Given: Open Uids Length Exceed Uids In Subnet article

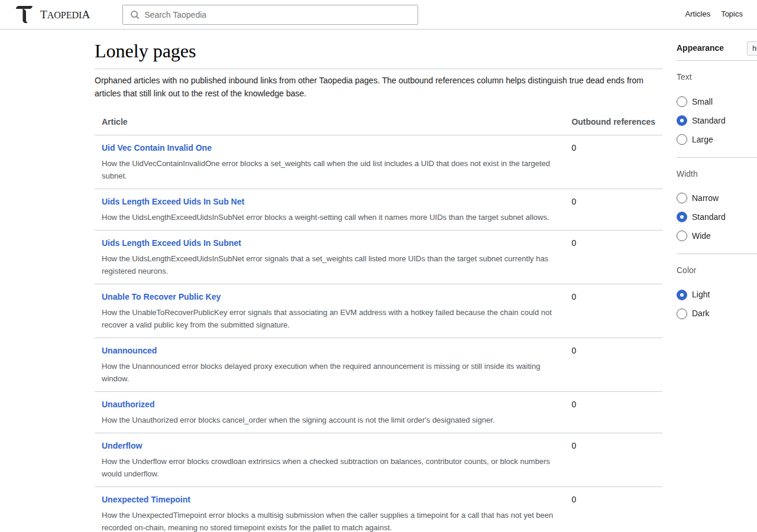Looking at the screenshot, I should 172,243.
